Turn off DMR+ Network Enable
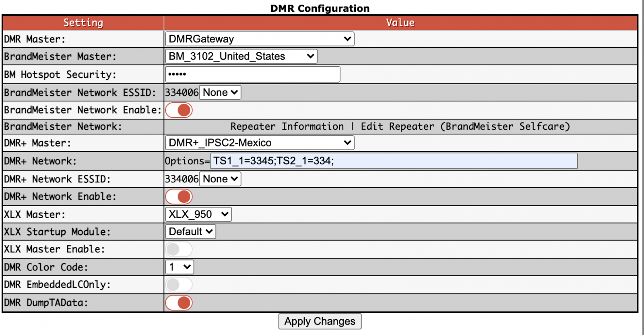The image size is (644, 335). pyautogui.click(x=179, y=196)
